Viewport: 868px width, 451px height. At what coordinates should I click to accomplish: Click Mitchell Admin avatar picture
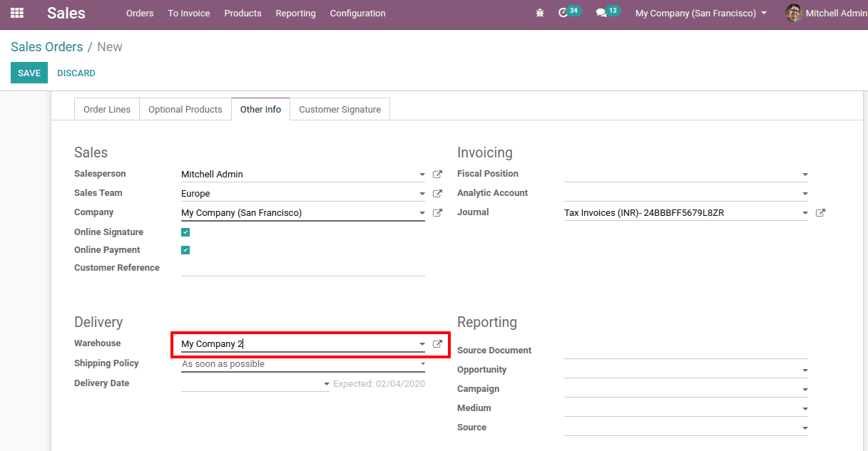click(793, 13)
